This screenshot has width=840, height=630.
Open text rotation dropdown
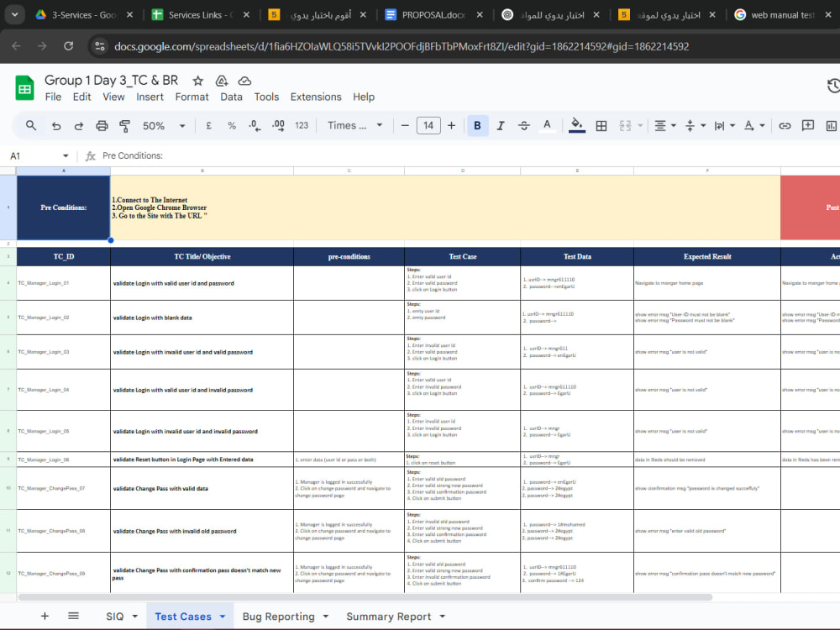(753, 125)
